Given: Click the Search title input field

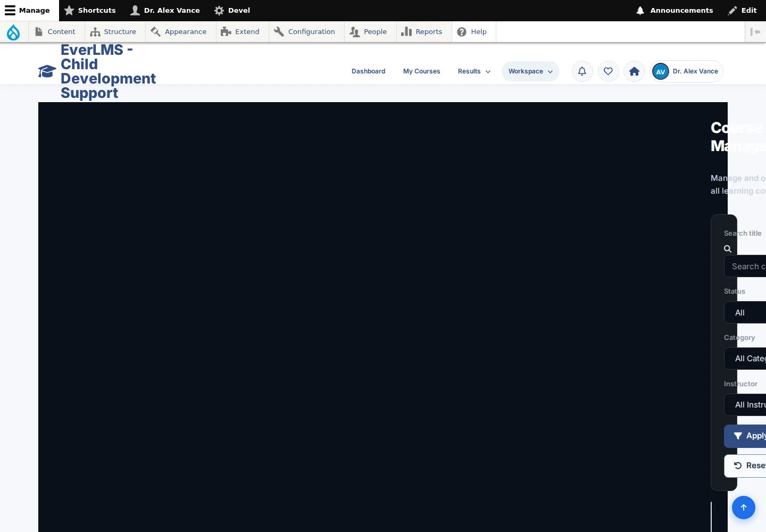Looking at the screenshot, I should pyautogui.click(x=745, y=267).
